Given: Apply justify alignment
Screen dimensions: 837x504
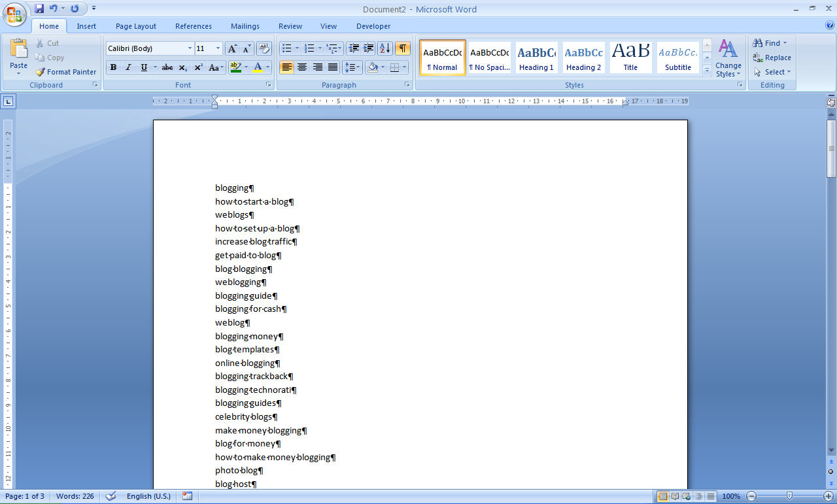Looking at the screenshot, I should coord(332,67).
